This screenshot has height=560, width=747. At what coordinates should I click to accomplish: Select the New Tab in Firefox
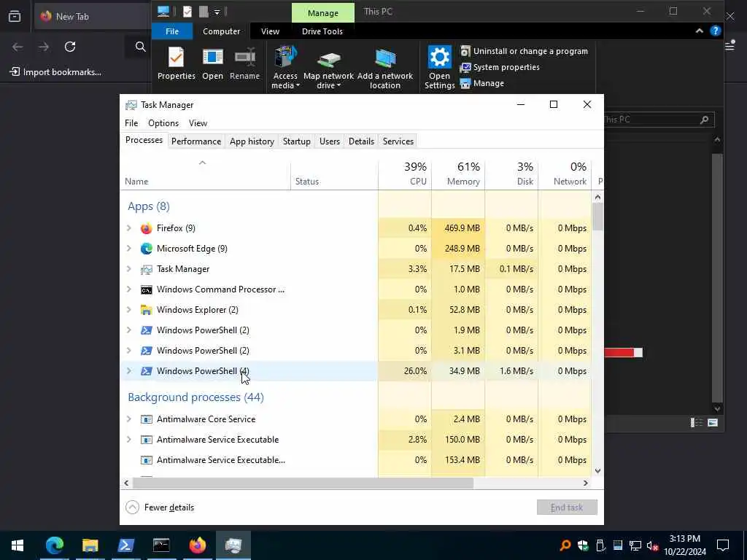click(x=90, y=17)
